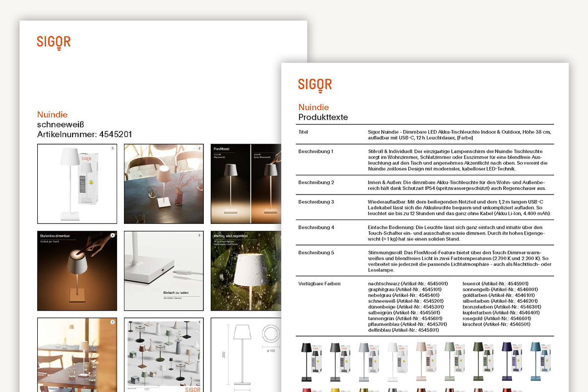This screenshot has width=588, height=392.
Task: Click 'bronzefarben (Artikel-Nr.: 4546301)' entry
Action: point(502,307)
